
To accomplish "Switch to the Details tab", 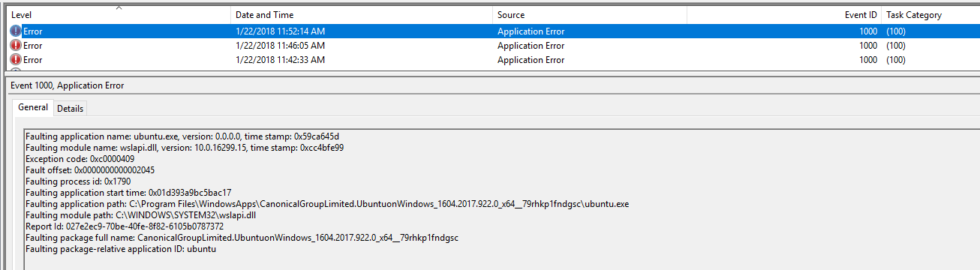I will click(71, 109).
